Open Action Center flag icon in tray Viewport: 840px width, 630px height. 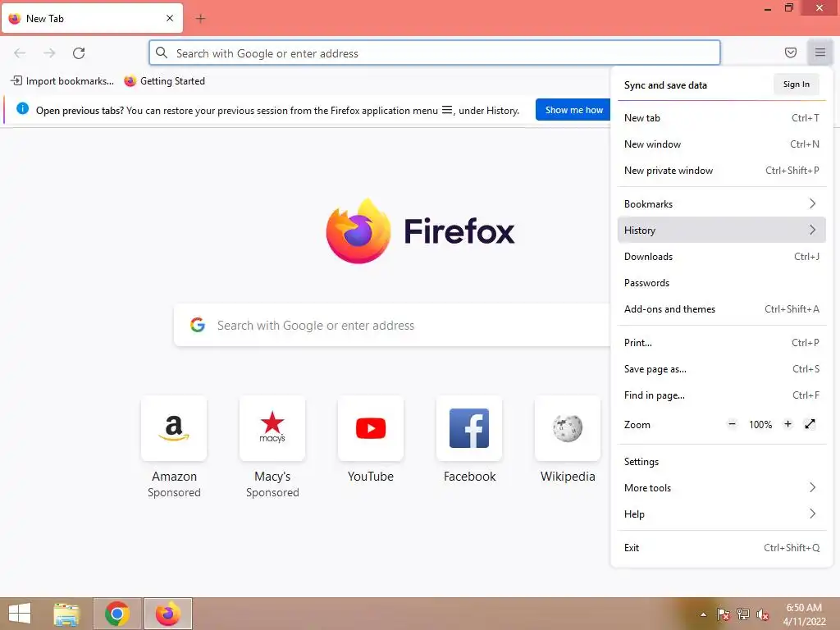point(724,614)
